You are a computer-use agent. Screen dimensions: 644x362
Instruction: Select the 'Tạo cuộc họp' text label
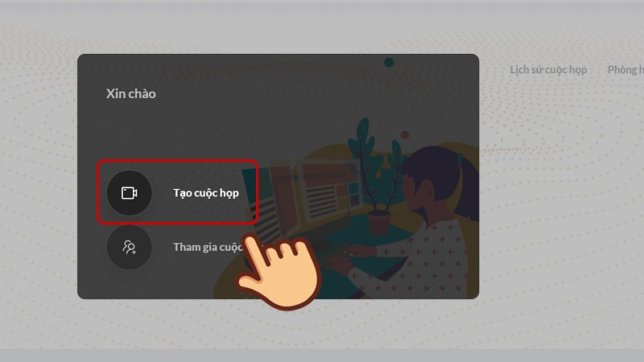tap(206, 193)
